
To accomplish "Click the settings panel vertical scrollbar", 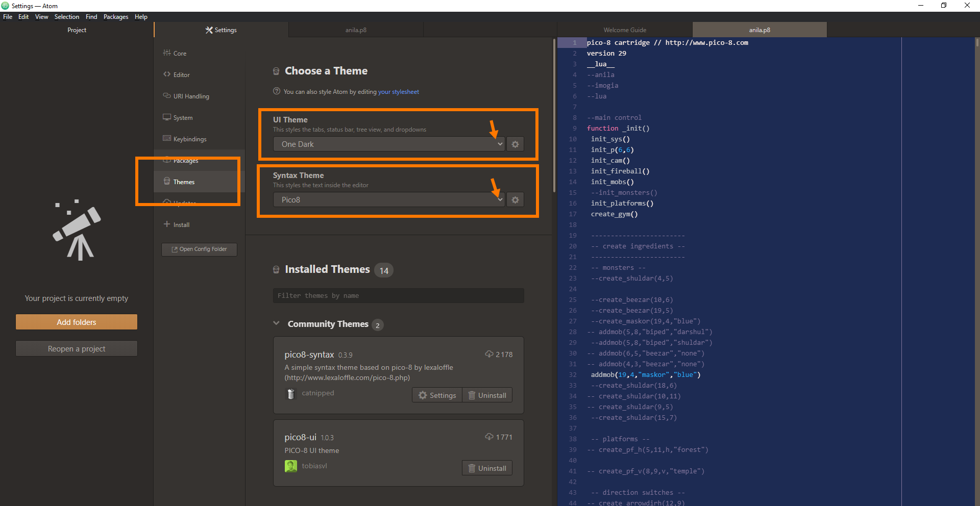I will pyautogui.click(x=554, y=116).
